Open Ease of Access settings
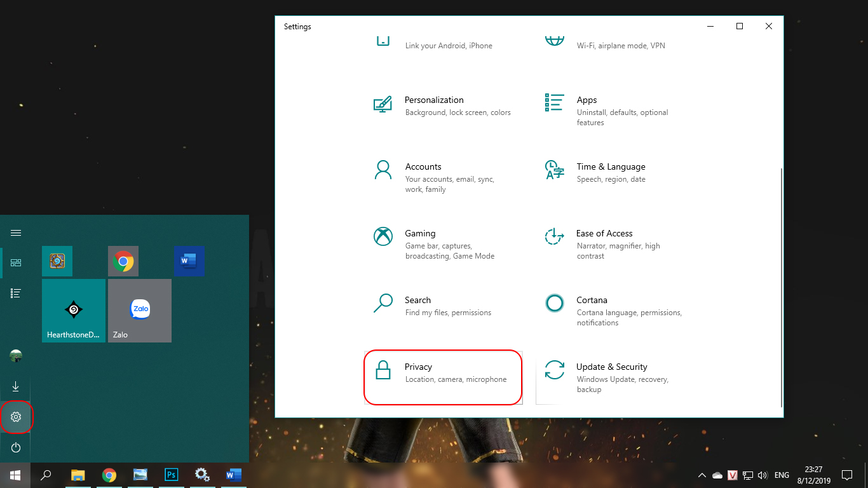 click(x=614, y=244)
